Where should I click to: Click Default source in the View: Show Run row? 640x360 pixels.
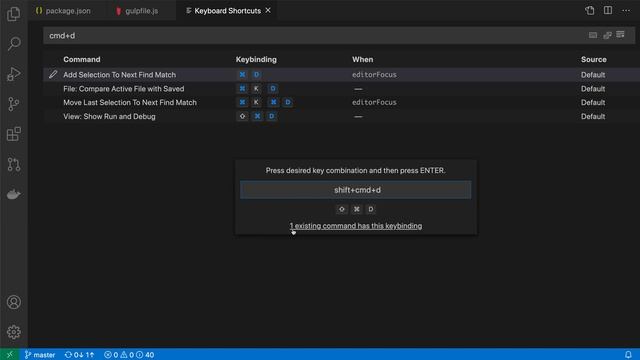(593, 116)
